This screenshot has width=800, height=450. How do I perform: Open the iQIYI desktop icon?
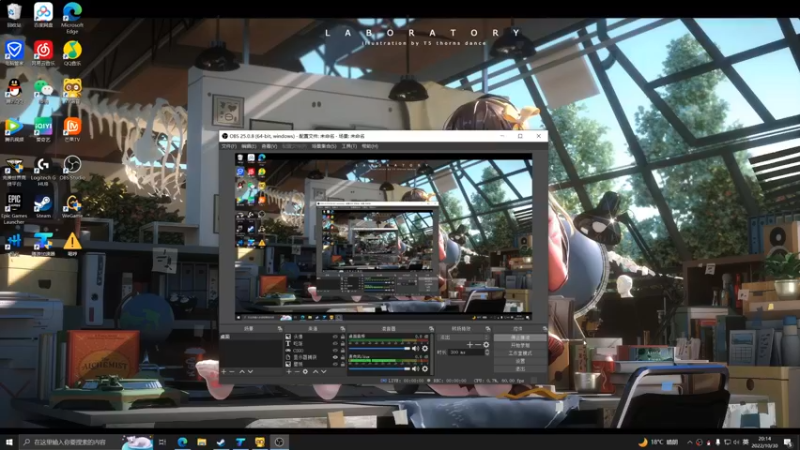tap(43, 130)
